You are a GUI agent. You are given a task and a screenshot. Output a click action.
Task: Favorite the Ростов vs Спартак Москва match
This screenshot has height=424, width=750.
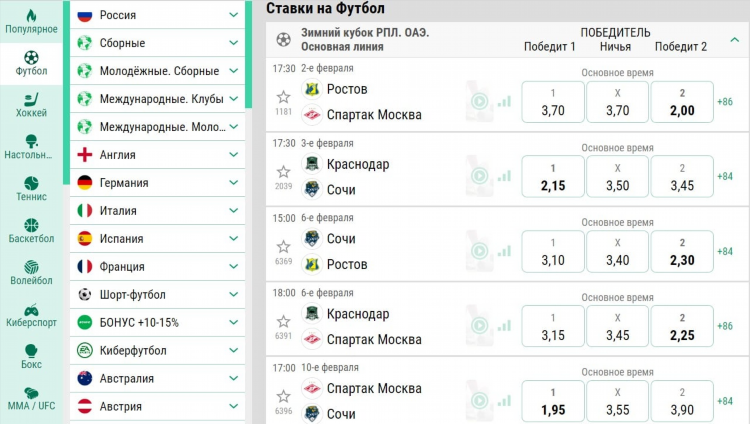(284, 97)
